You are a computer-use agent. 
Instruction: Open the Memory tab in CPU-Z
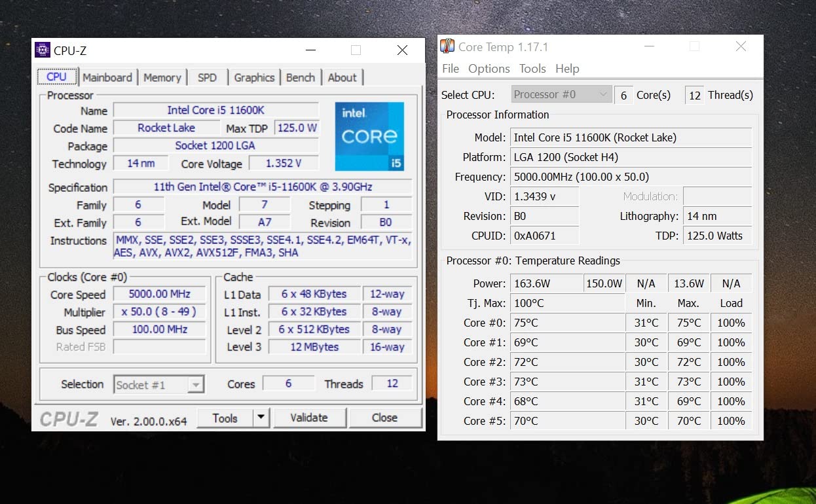pos(162,77)
